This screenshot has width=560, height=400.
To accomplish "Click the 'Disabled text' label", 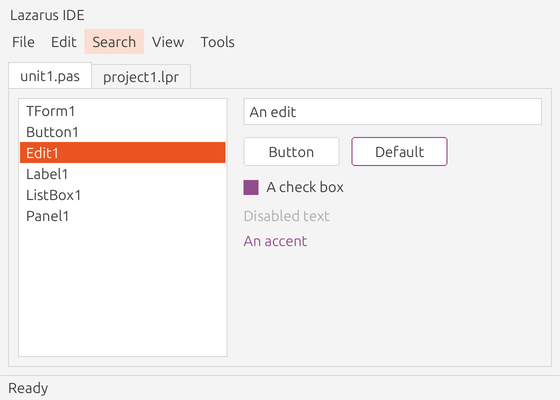I will [286, 216].
